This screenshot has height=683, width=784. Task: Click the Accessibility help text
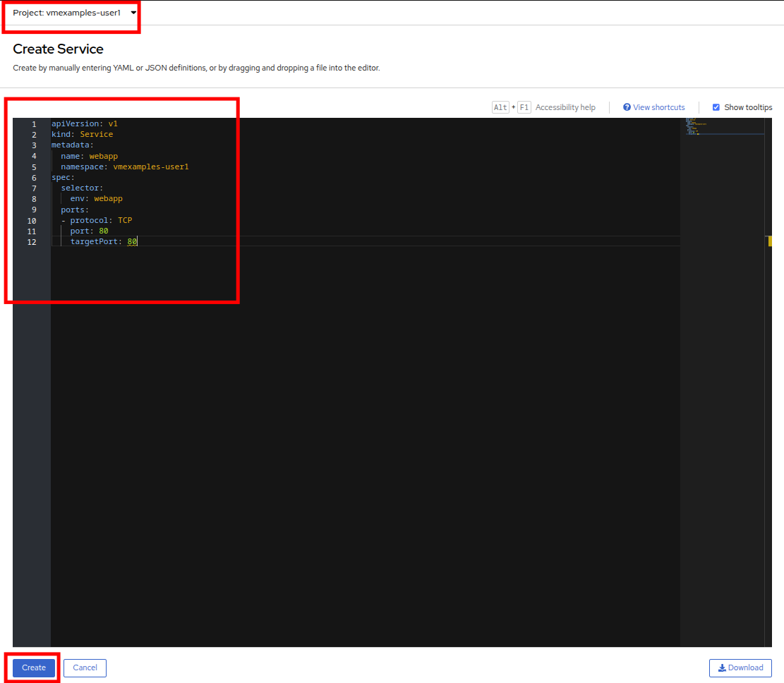(x=565, y=107)
